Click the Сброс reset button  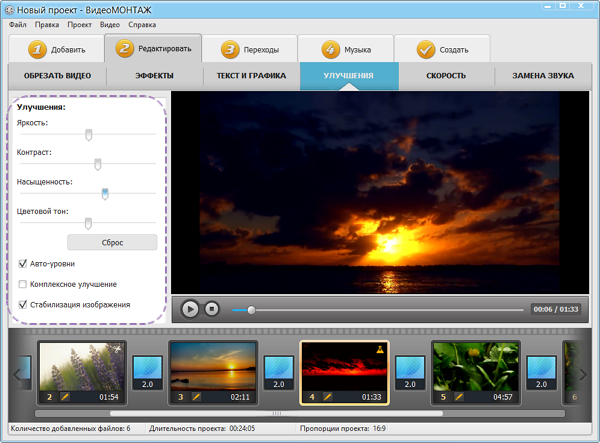(x=112, y=243)
